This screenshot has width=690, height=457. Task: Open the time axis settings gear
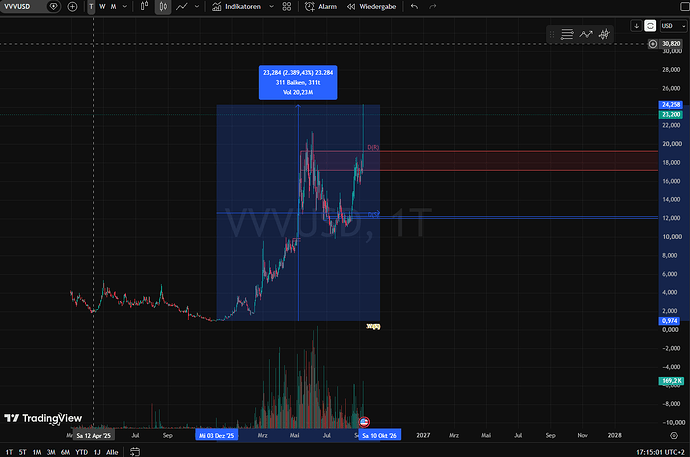point(674,435)
